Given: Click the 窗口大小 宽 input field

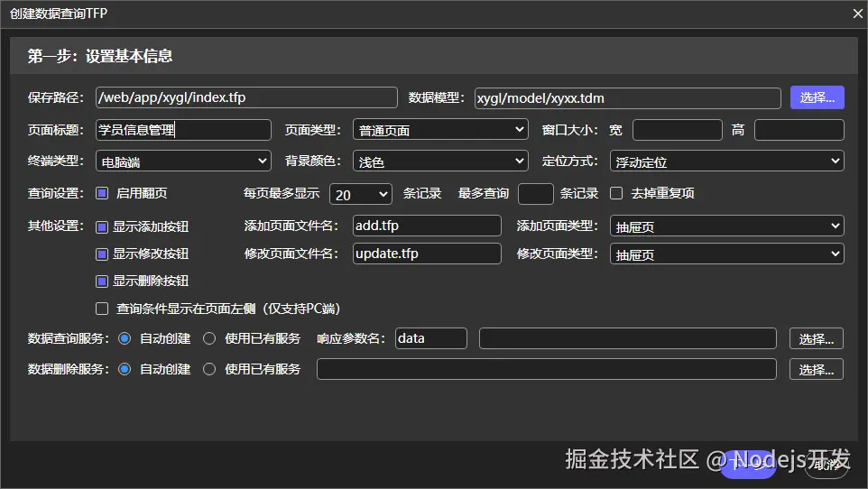Looking at the screenshot, I should (677, 130).
